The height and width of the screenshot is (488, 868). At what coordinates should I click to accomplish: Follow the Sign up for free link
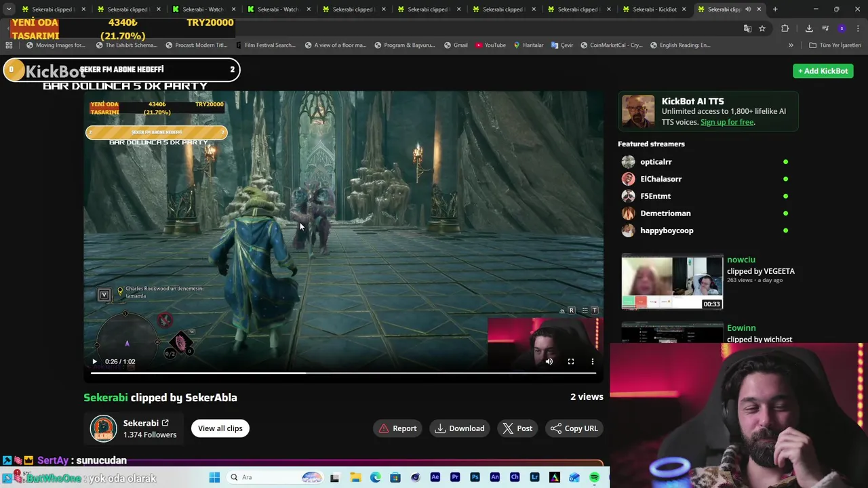tap(727, 122)
